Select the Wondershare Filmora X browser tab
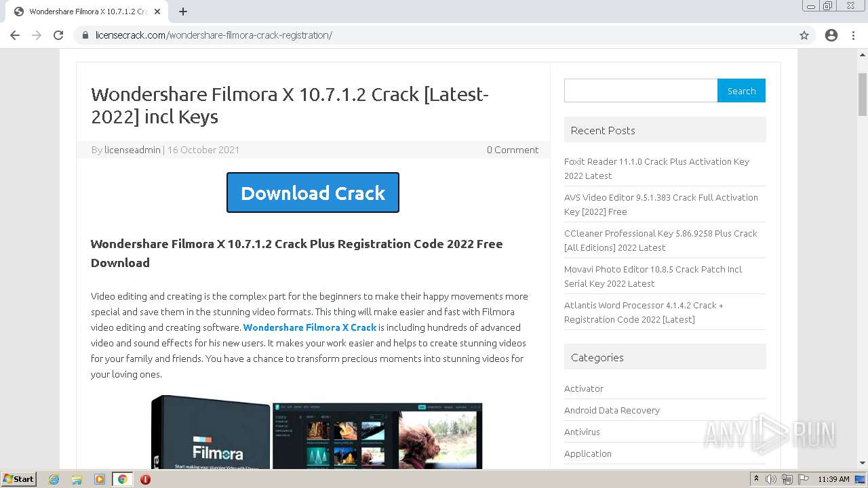The height and width of the screenshot is (488, 868). [87, 12]
